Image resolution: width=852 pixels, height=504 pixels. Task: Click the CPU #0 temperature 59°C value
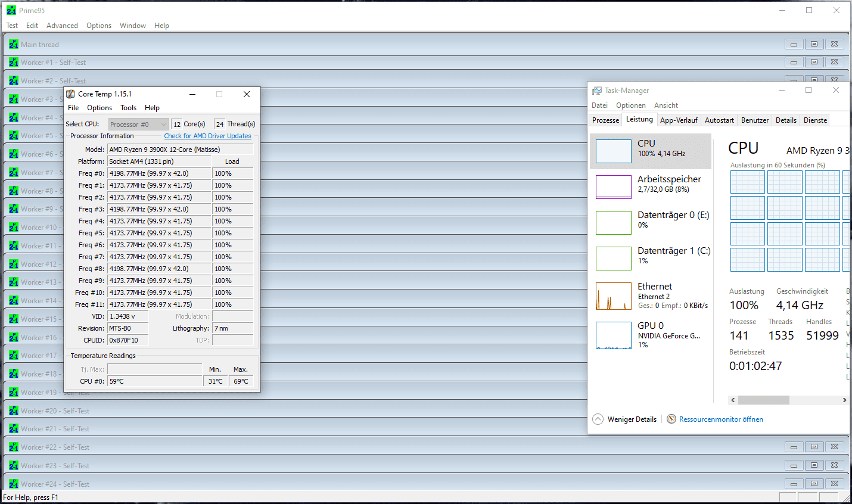coord(154,381)
